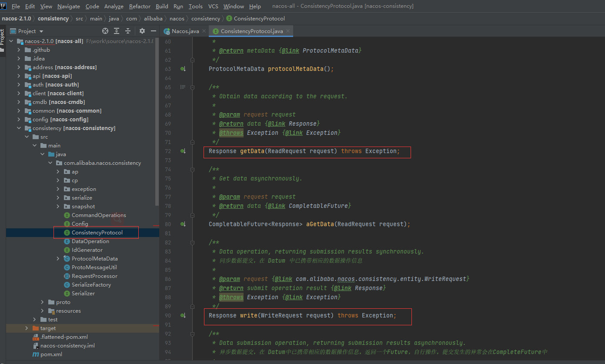Click the getData method name
Viewport: 605px width, 364px height.
point(252,151)
